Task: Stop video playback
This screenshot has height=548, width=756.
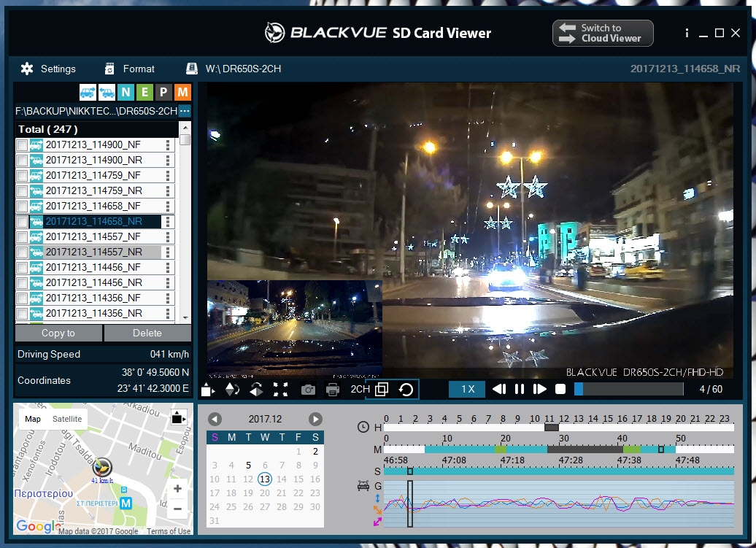Action: click(x=560, y=389)
